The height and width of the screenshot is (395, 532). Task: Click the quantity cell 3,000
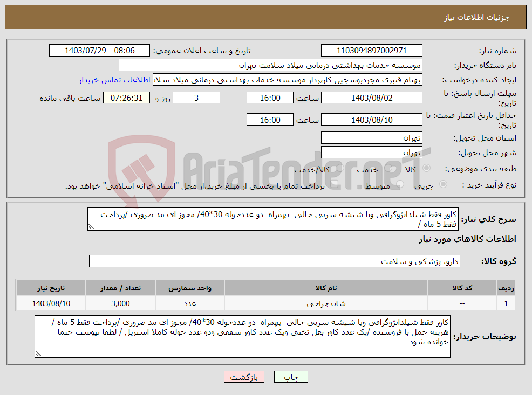click(120, 303)
